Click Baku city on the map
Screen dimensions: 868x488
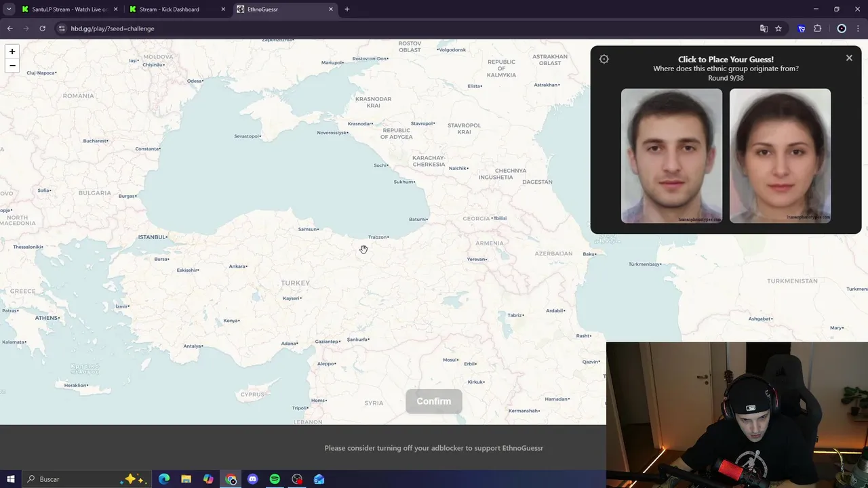589,254
